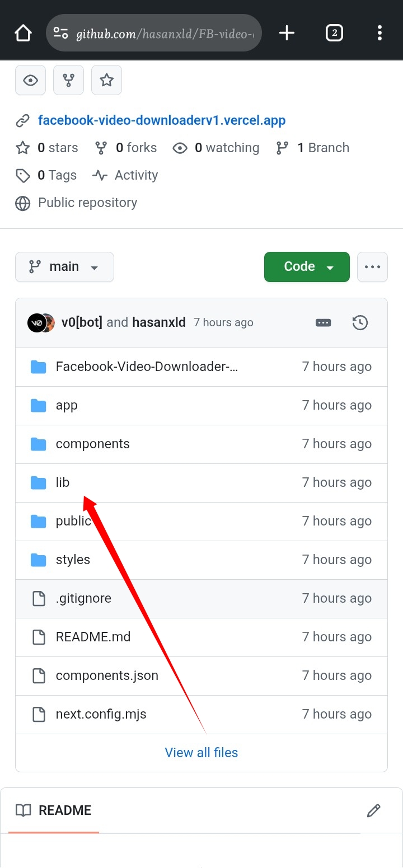This screenshot has width=403, height=868.
Task: Select the README tab
Action: tap(54, 810)
